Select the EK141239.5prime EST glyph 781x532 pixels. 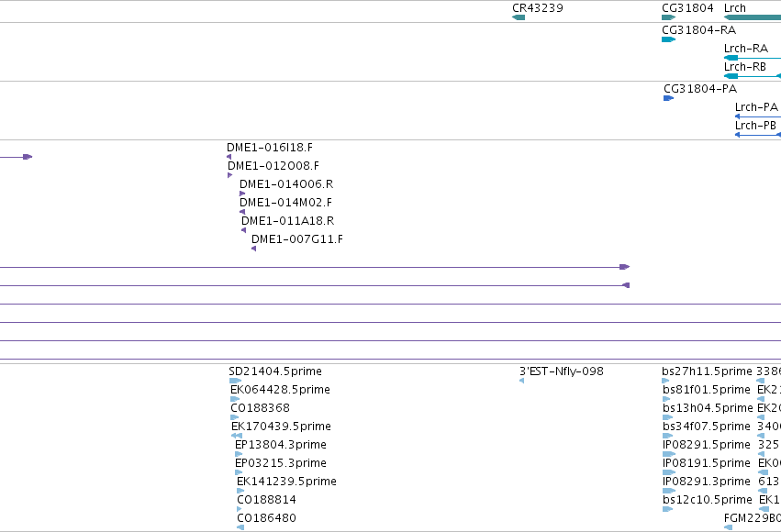click(x=240, y=492)
